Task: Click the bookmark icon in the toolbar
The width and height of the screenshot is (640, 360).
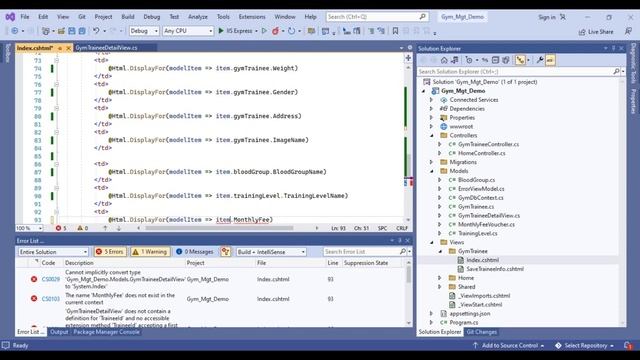Action: (x=395, y=31)
